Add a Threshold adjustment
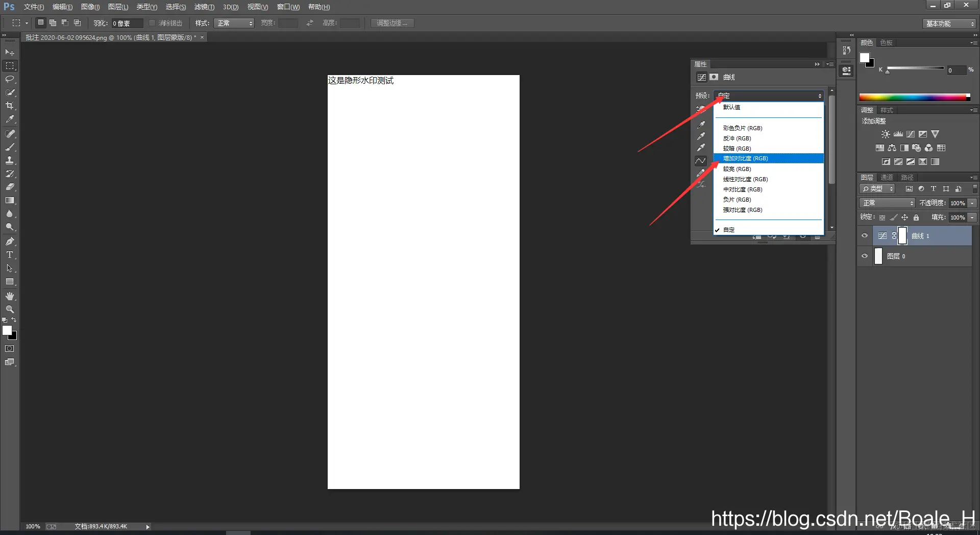980x535 pixels. [911, 162]
